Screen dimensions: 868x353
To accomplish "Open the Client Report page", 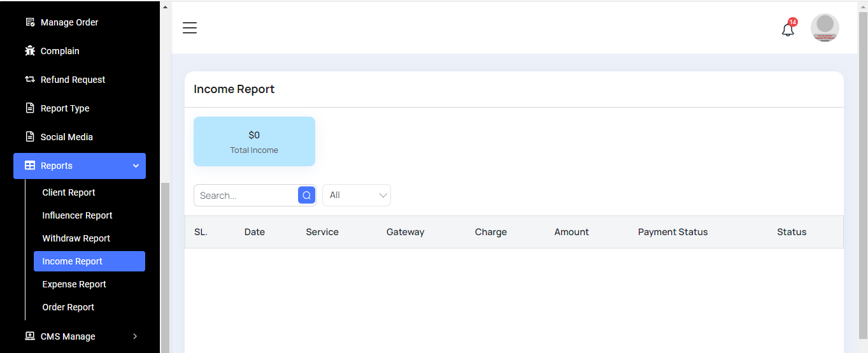I will [x=69, y=192].
